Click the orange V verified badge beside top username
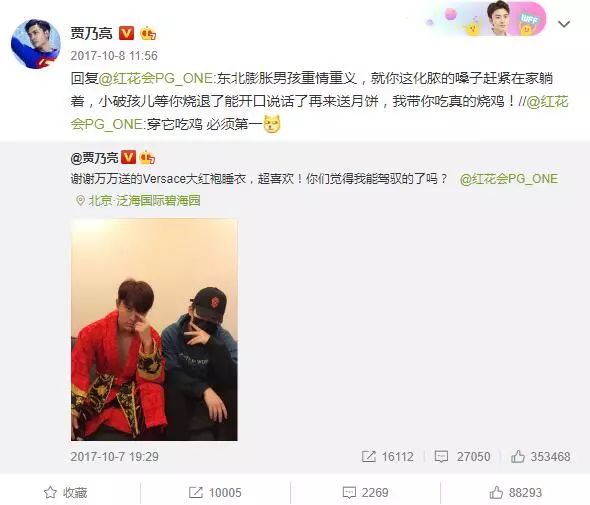Image resolution: width=590 pixels, height=505 pixels. point(126,33)
